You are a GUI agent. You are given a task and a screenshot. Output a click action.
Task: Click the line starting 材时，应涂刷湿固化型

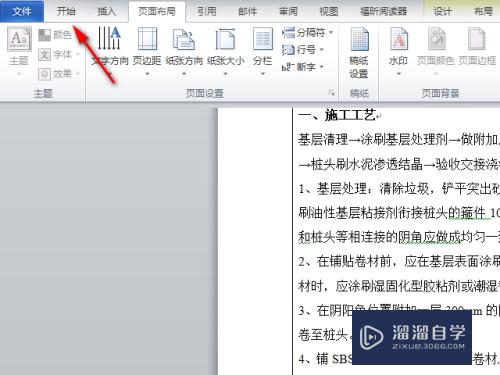(399, 286)
